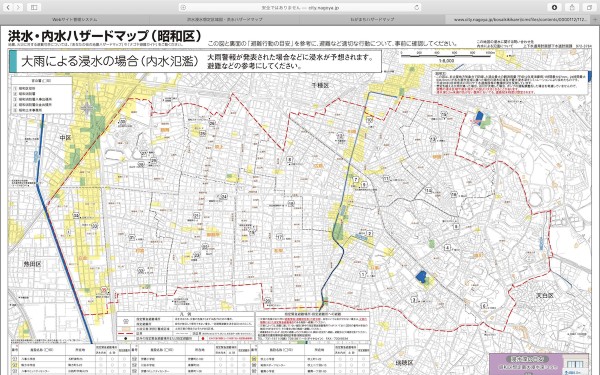Show the Safari sidebar
This screenshot has height=375, width=600.
coord(34,7)
